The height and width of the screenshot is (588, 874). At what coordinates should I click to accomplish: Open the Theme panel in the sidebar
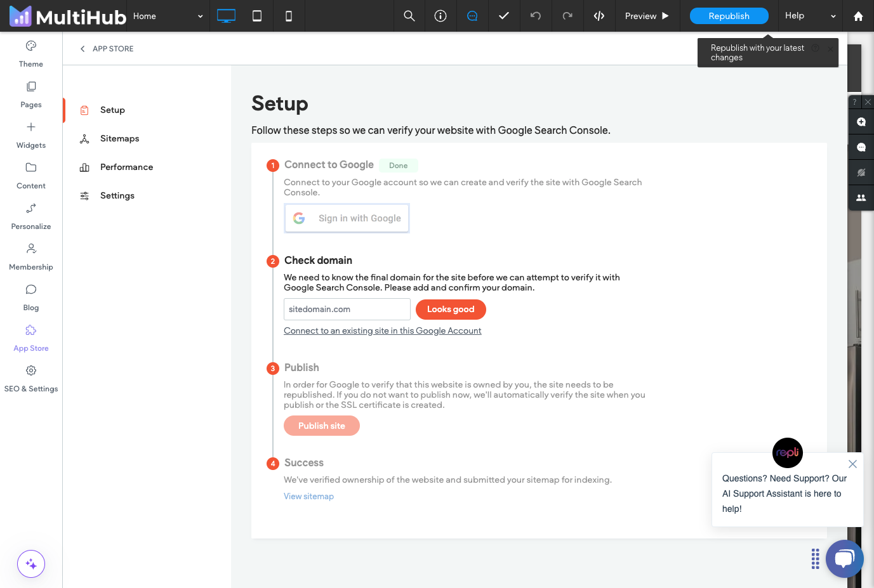point(31,55)
